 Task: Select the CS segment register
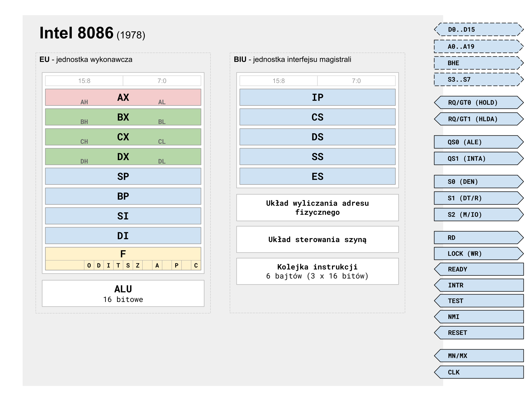(317, 117)
